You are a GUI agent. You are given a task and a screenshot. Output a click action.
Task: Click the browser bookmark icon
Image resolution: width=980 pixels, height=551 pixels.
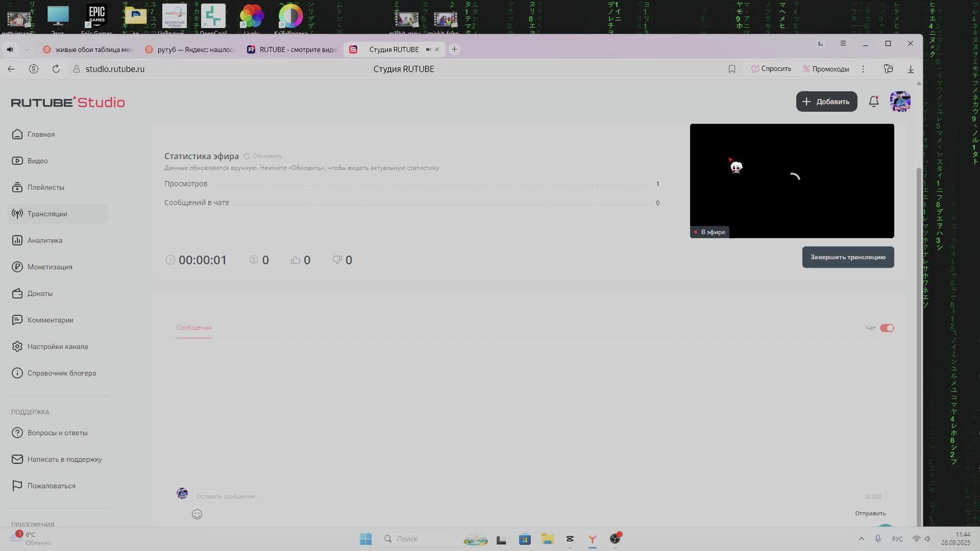coord(731,69)
